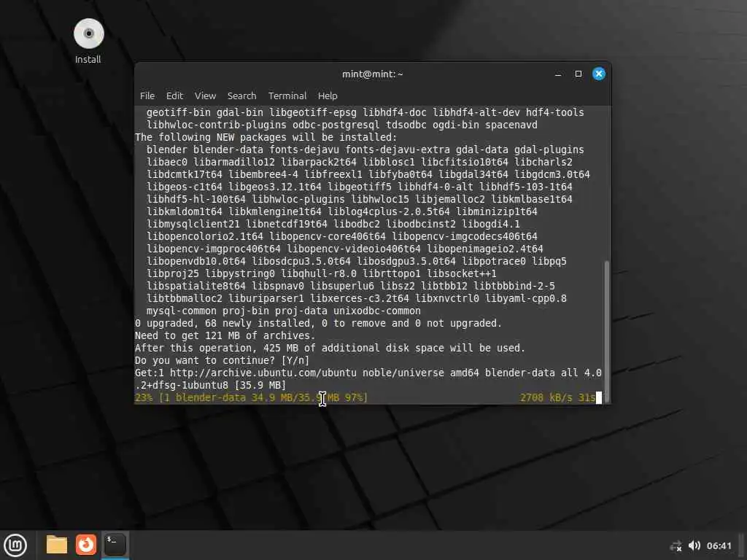Open the calendar from the 06:41 clock

pyautogui.click(x=719, y=545)
